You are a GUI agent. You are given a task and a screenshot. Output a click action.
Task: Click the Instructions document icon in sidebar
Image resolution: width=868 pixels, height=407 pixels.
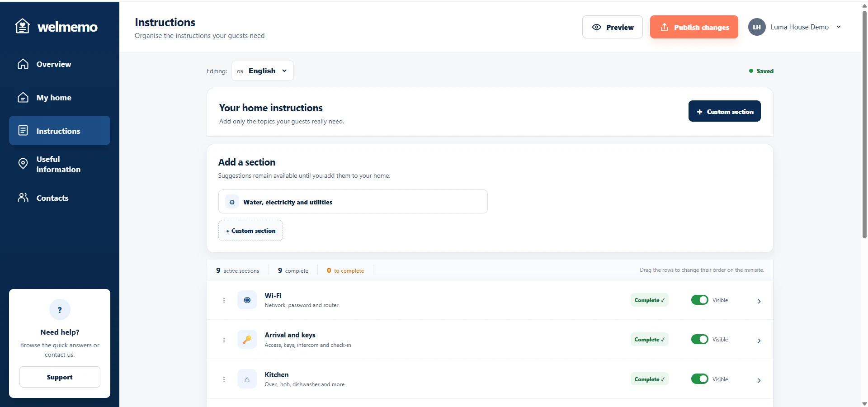pos(23,131)
